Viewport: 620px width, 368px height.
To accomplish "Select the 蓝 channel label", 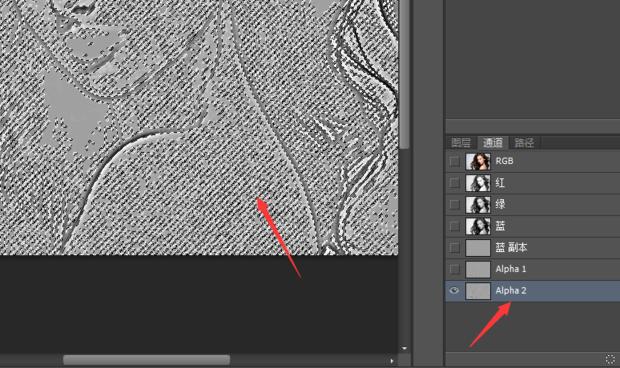I will pos(500,226).
